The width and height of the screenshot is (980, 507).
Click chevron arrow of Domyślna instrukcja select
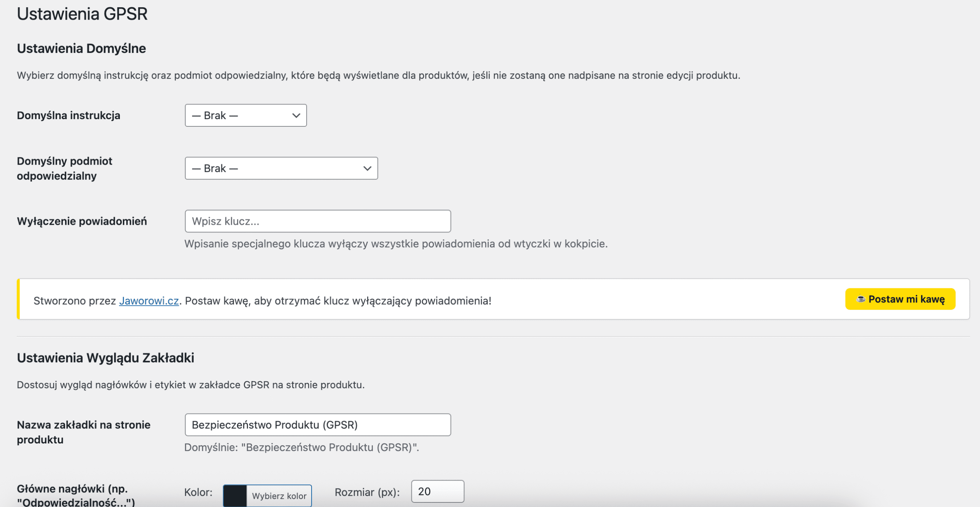pyautogui.click(x=296, y=116)
